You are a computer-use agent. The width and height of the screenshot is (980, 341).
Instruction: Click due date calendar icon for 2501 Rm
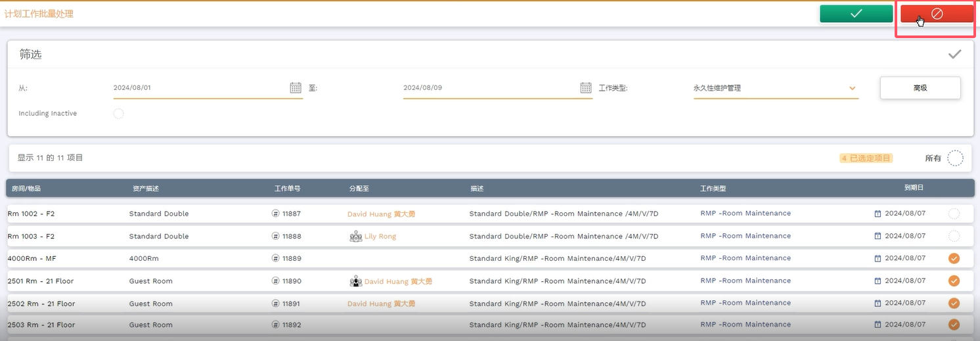tap(878, 281)
